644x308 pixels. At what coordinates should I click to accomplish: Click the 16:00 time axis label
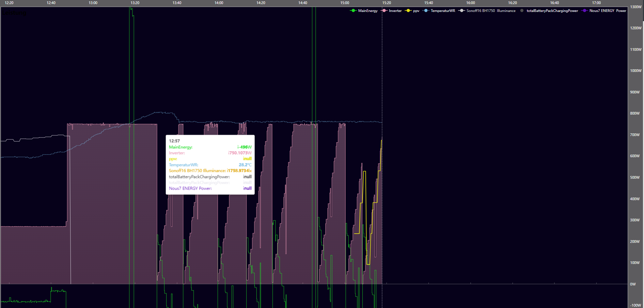[x=471, y=3]
